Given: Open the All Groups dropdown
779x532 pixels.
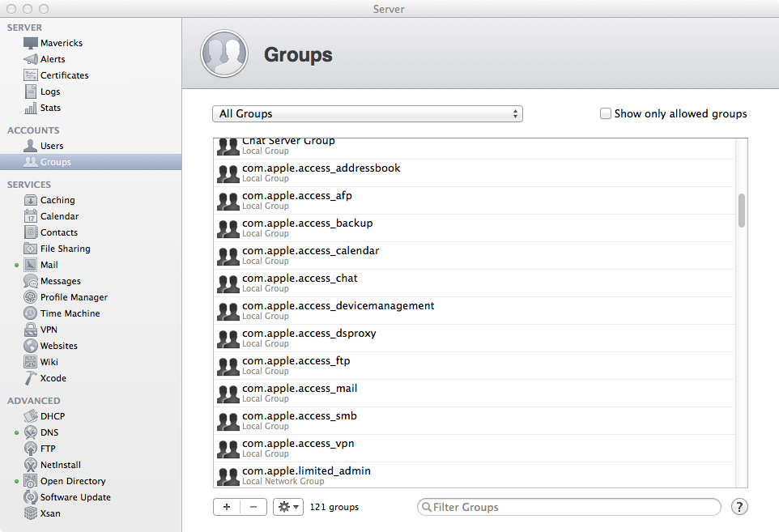Looking at the screenshot, I should (368, 113).
